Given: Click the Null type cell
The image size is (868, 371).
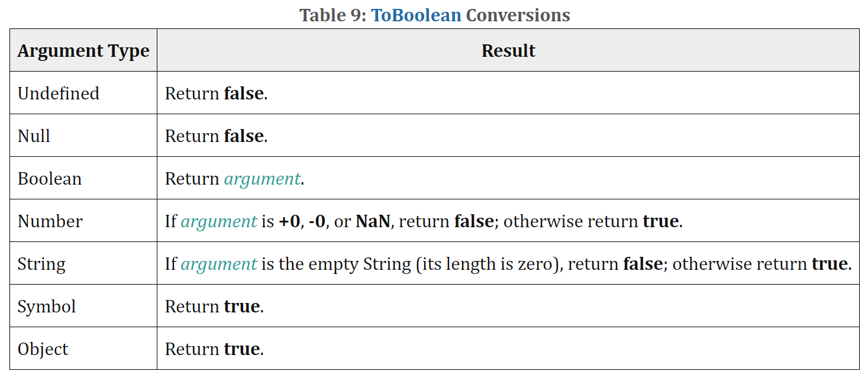Looking at the screenshot, I should coord(83,136).
